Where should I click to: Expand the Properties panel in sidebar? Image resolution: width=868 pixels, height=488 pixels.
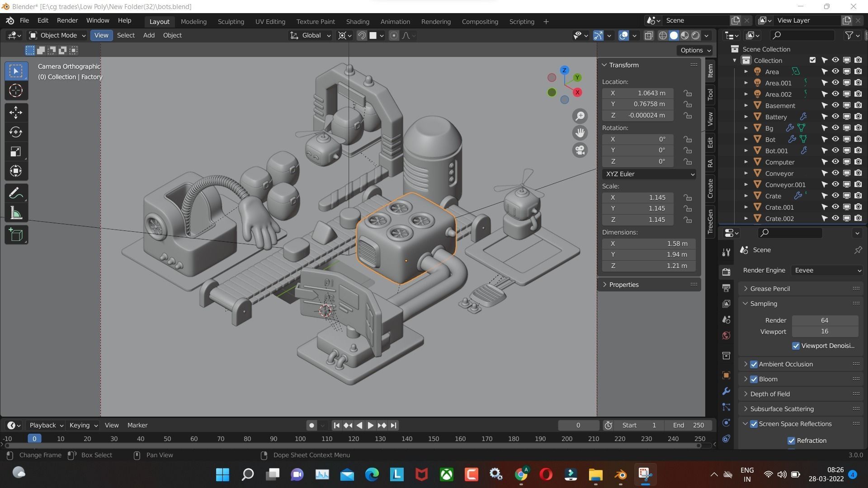point(649,285)
